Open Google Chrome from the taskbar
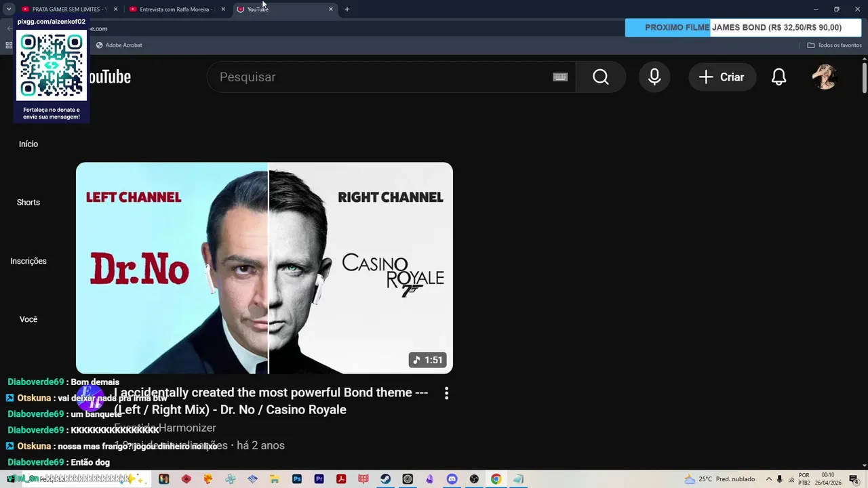 (x=496, y=479)
